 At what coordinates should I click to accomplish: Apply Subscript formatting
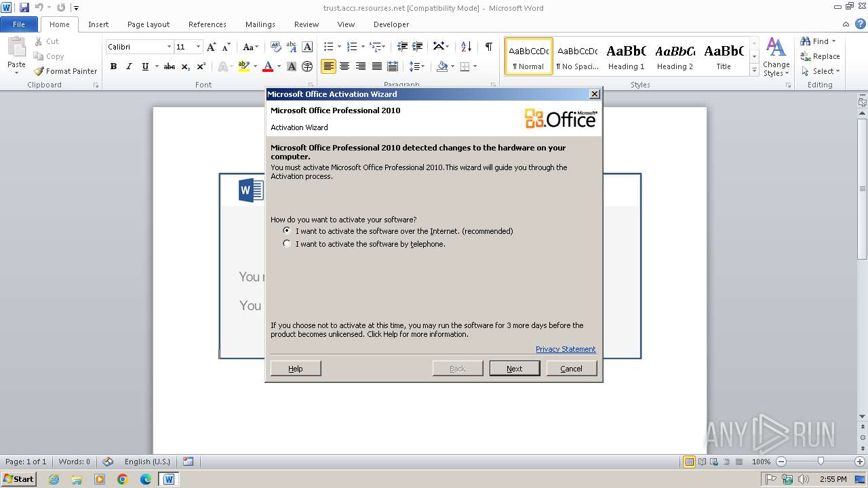click(x=186, y=66)
